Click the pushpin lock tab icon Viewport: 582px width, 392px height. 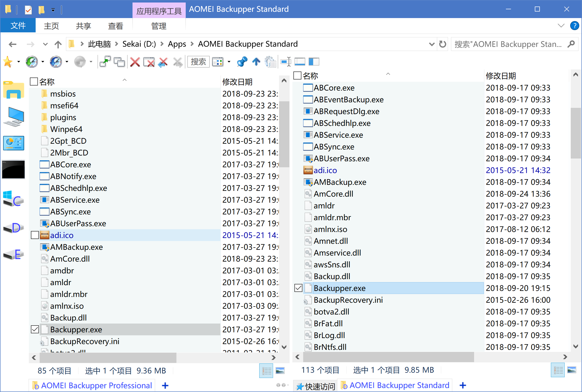pos(242,62)
